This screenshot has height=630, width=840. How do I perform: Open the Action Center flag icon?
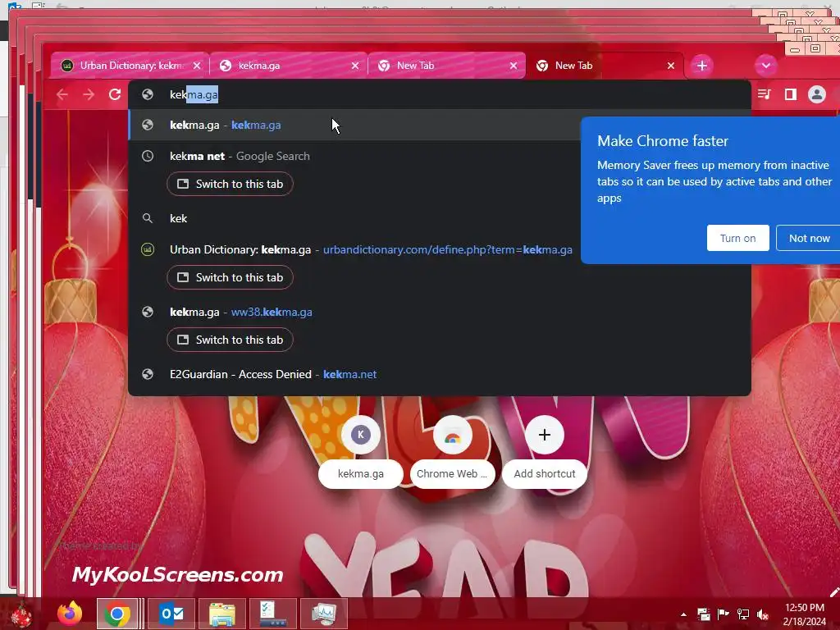tap(724, 614)
